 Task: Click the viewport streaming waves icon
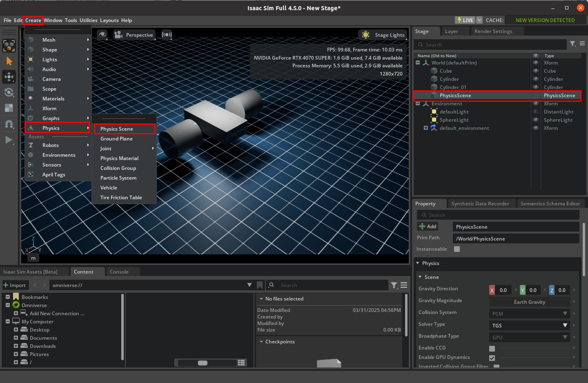pyautogui.click(x=167, y=35)
